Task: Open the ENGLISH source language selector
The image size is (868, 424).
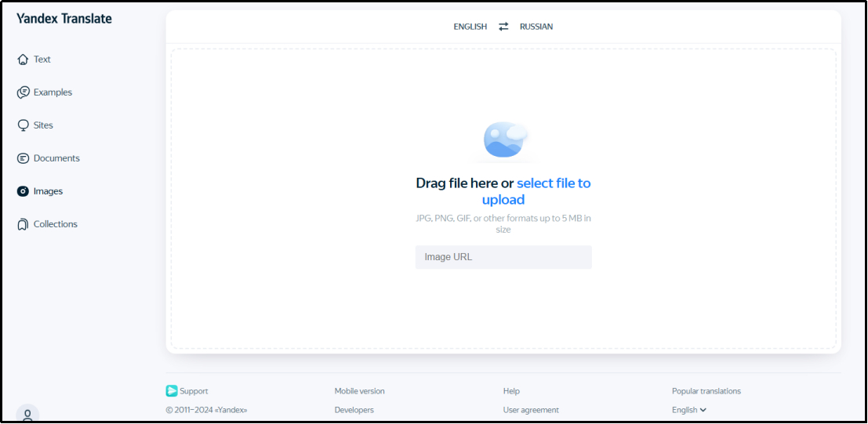Action: (x=470, y=27)
